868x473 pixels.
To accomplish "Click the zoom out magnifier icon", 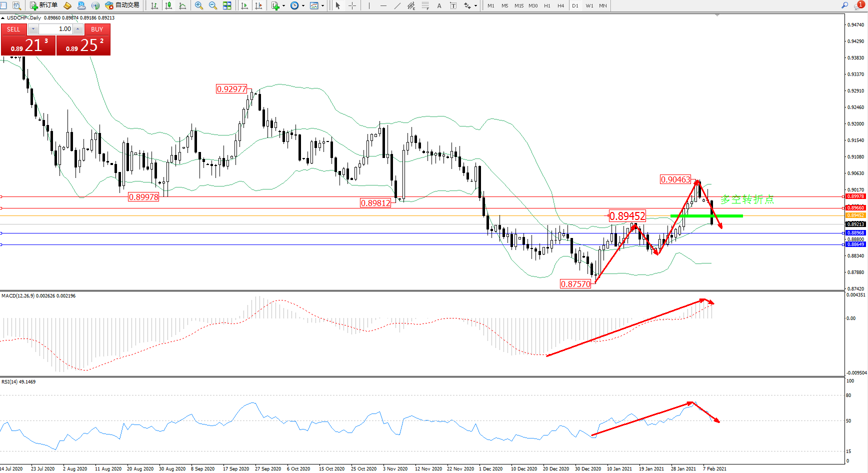I will click(212, 5).
